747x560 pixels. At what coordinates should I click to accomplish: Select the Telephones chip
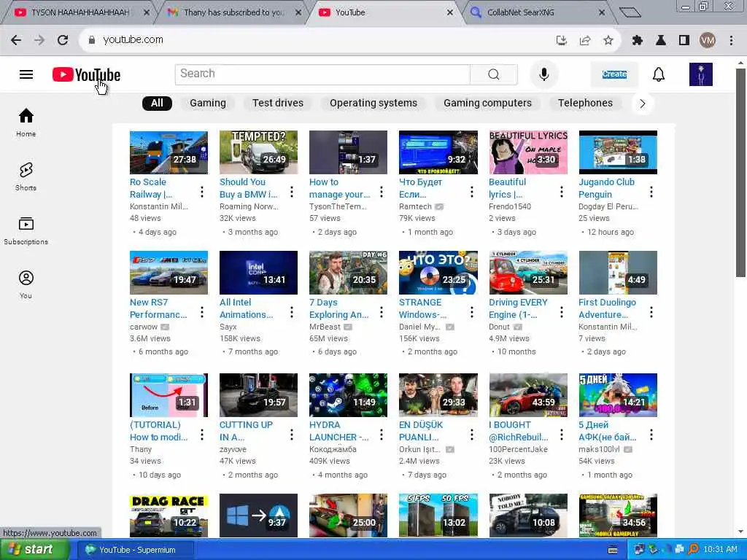tap(585, 104)
